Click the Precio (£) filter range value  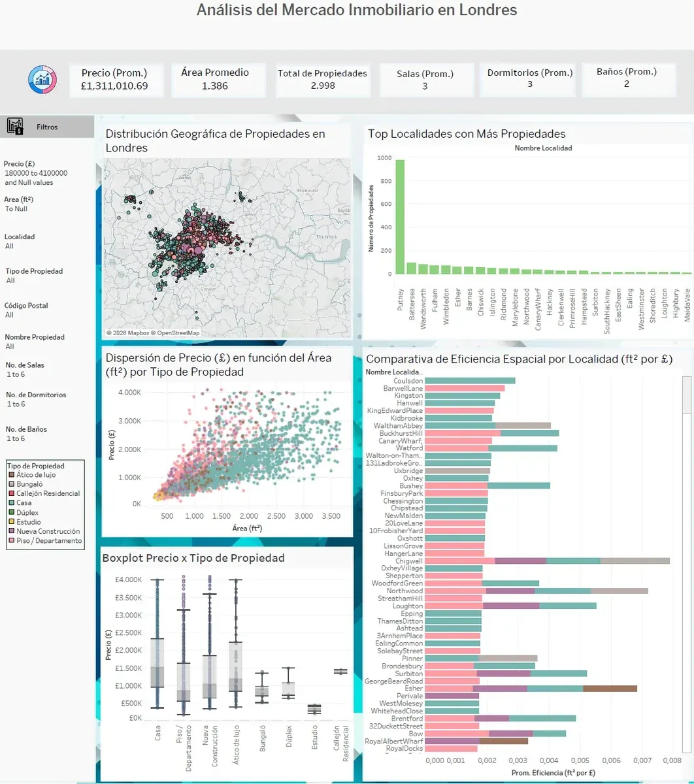[36, 178]
